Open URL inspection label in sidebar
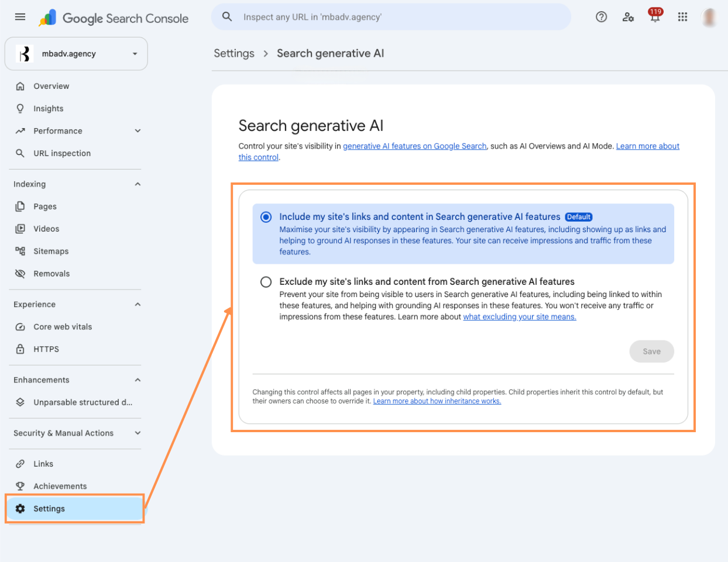728x562 pixels. 62,153
